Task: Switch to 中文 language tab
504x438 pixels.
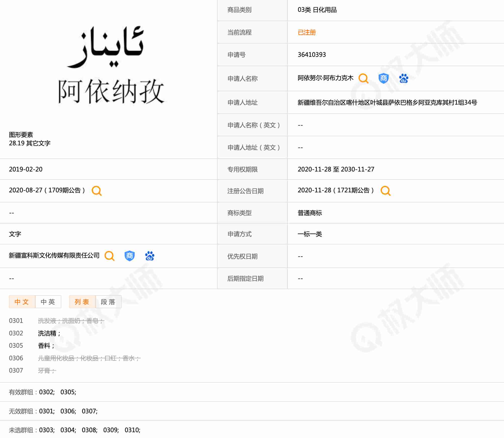Action: click(x=22, y=302)
